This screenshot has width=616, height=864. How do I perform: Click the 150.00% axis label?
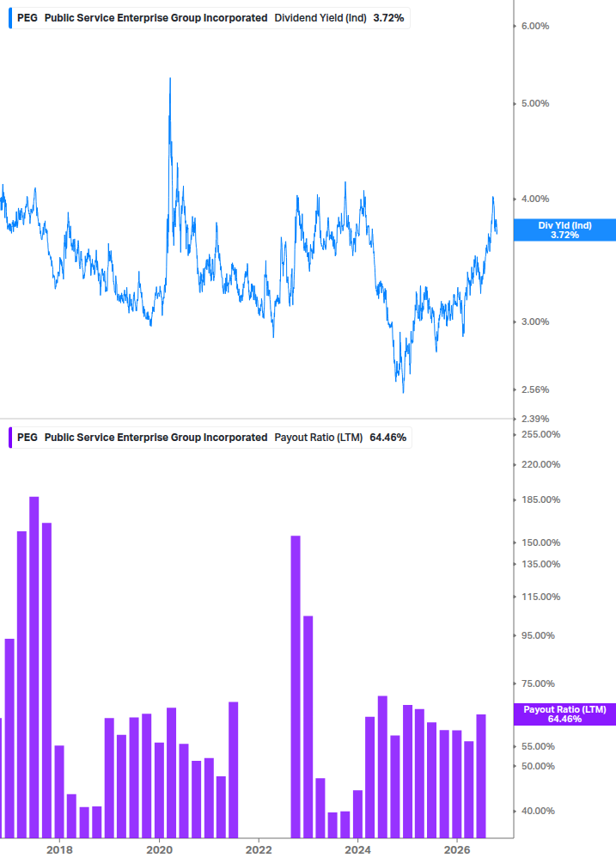click(x=540, y=542)
